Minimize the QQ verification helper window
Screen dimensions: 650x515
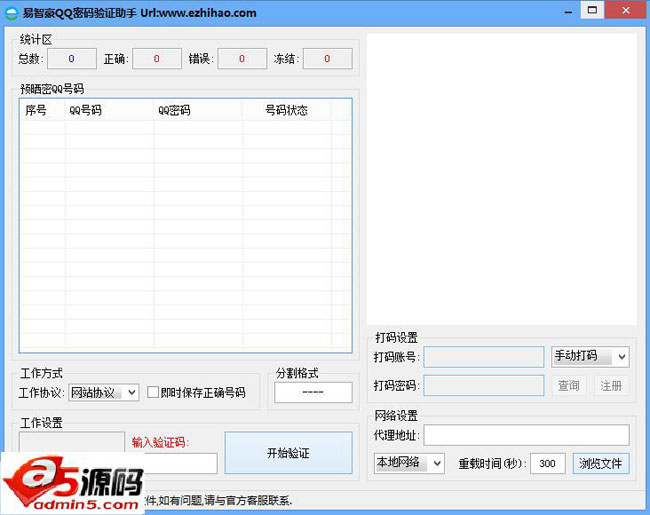pyautogui.click(x=568, y=12)
